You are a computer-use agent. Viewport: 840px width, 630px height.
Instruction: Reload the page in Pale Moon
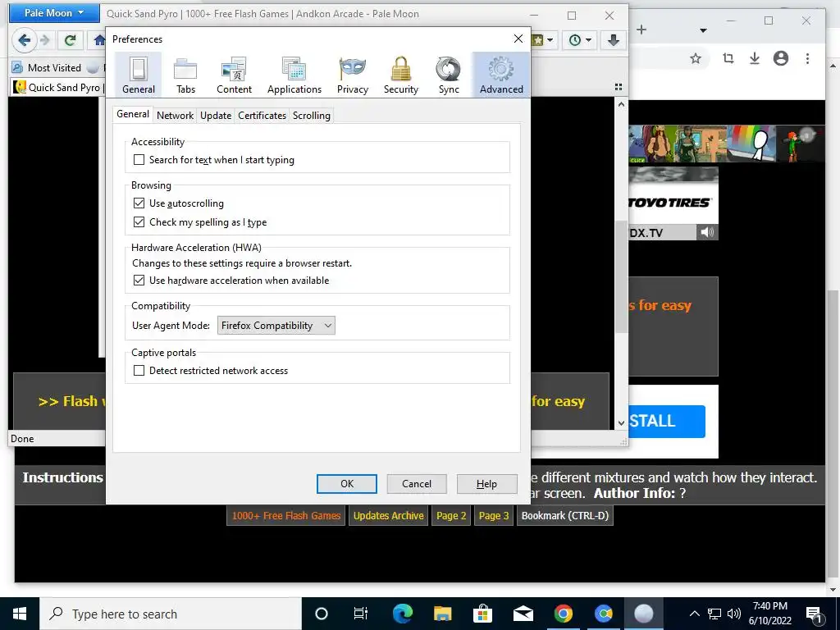pos(71,40)
